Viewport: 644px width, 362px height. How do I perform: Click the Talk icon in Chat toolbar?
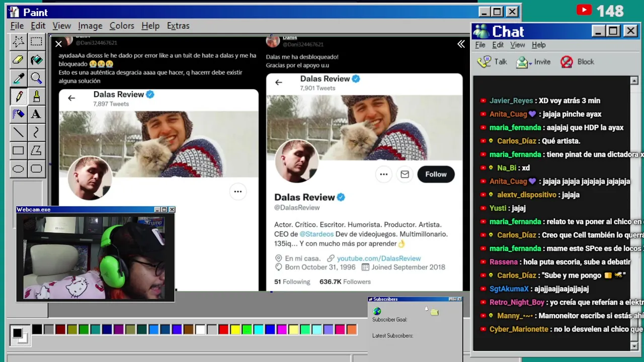[484, 62]
